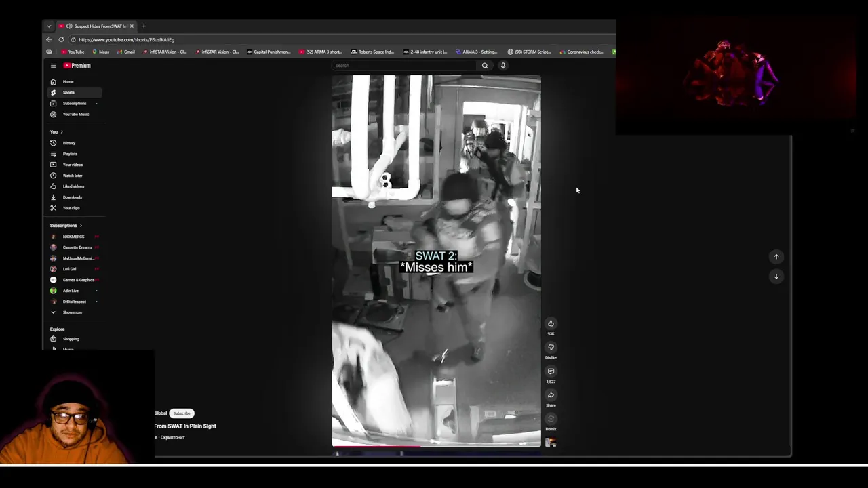Click the YouTube Premium logo

(77, 66)
